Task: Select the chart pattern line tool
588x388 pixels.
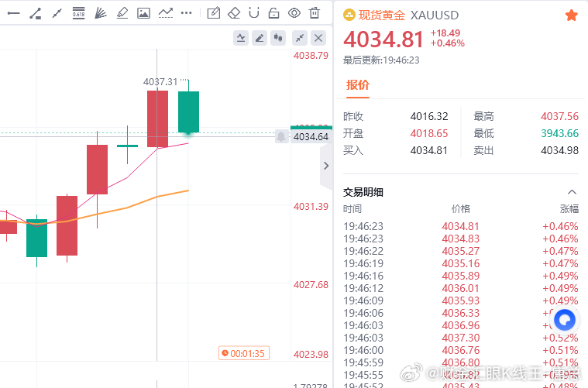Action: pos(165,13)
